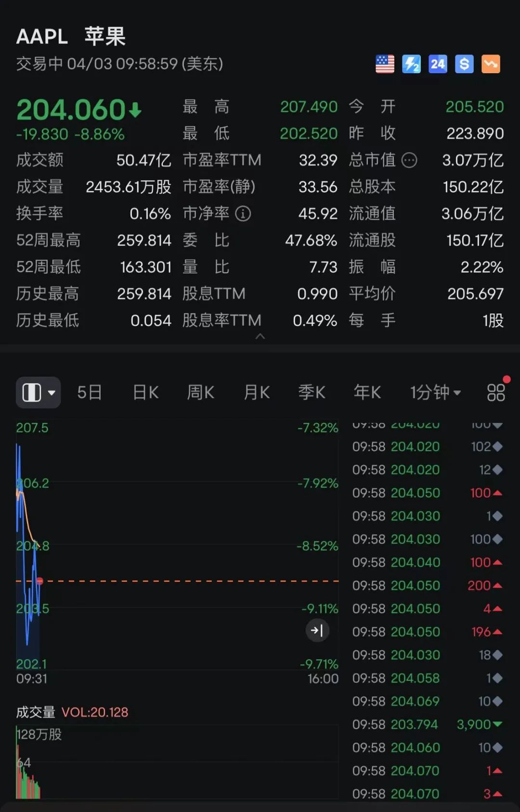Tap the 流通股 value 150.17亿

[475, 240]
